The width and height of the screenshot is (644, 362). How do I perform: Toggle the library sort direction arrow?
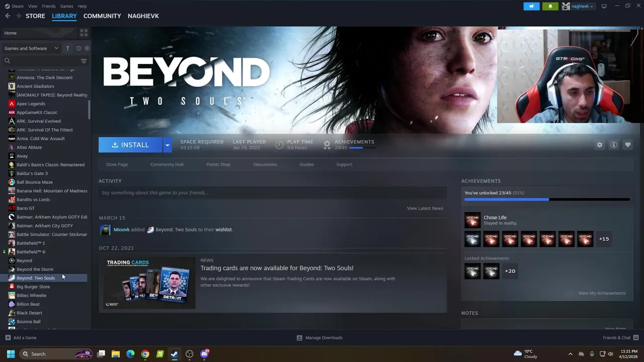[68, 48]
